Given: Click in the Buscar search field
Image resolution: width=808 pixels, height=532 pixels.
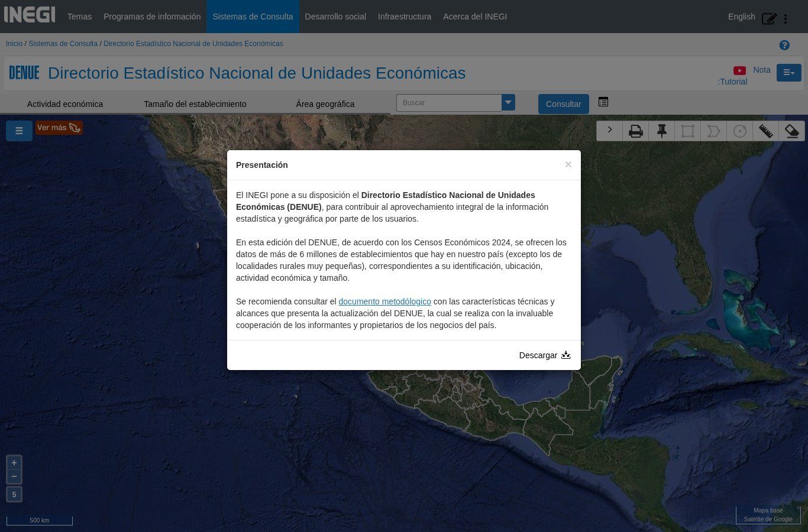Looking at the screenshot, I should [x=449, y=103].
